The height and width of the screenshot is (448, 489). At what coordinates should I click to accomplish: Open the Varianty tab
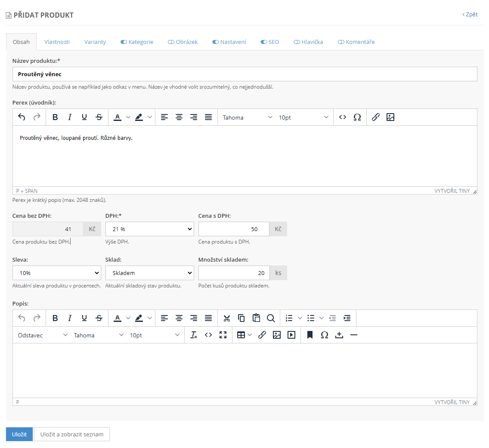95,42
